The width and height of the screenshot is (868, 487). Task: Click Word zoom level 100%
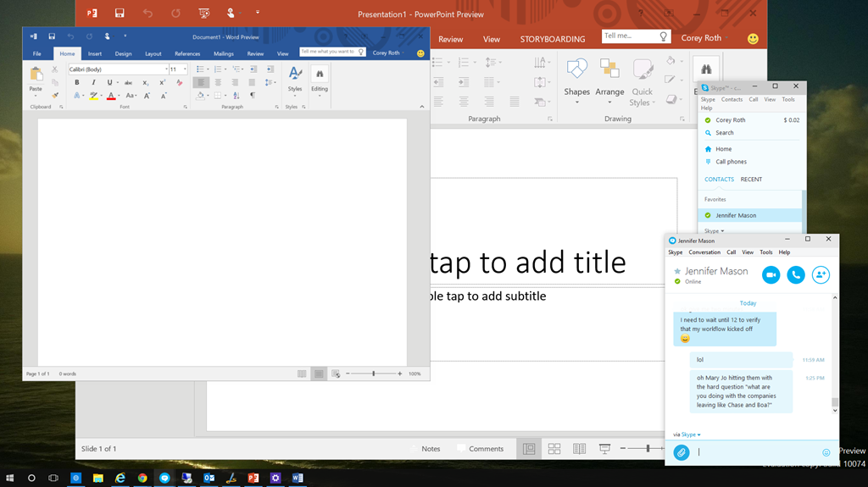pos(415,374)
